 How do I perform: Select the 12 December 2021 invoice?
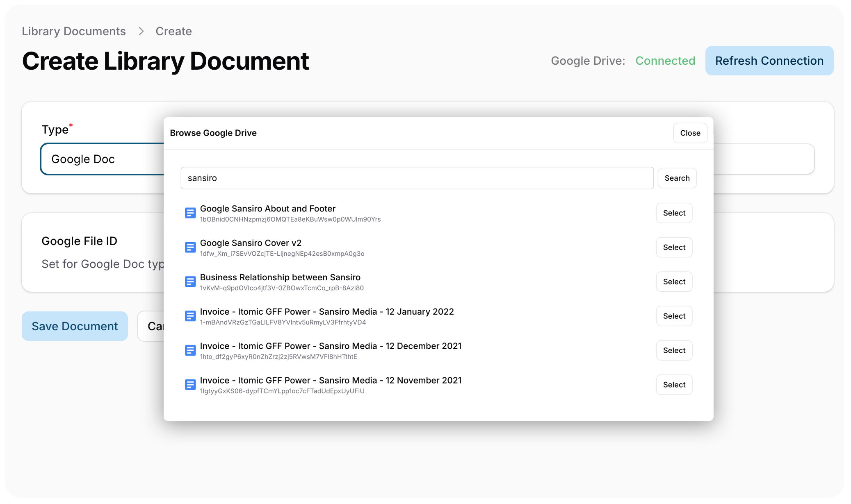coord(674,351)
